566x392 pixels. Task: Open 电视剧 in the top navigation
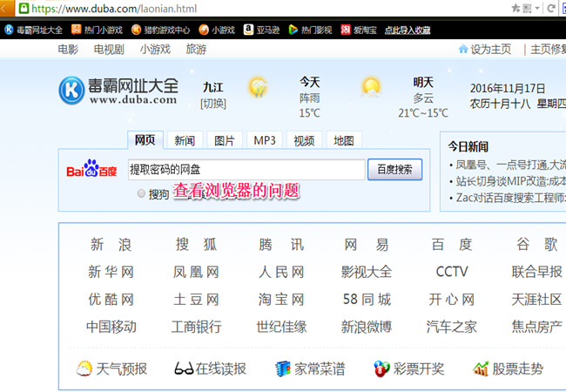(x=109, y=49)
